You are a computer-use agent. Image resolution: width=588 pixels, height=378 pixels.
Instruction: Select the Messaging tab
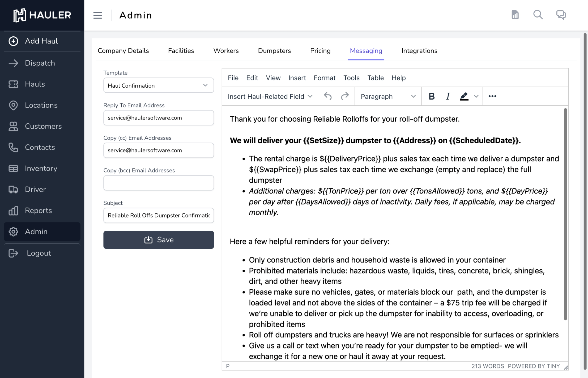click(366, 51)
